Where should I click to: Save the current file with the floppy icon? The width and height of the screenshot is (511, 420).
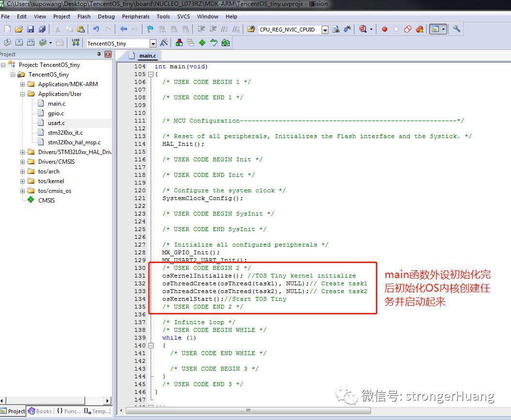pyautogui.click(x=31, y=30)
